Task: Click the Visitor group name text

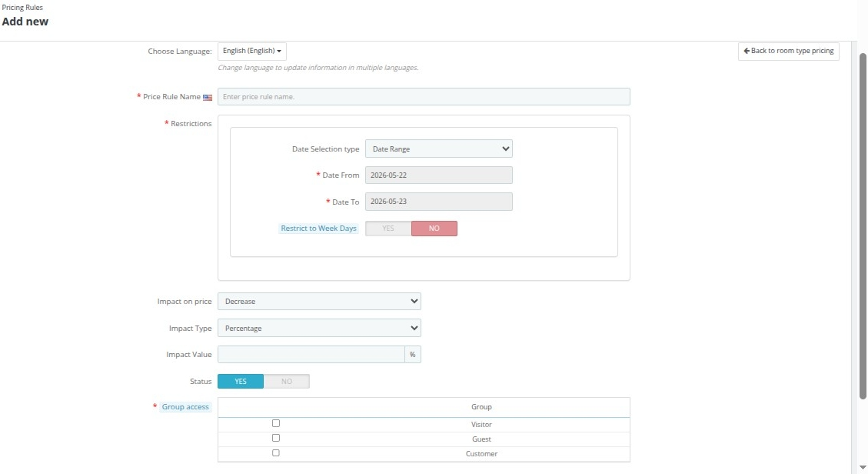Action: pyautogui.click(x=481, y=425)
